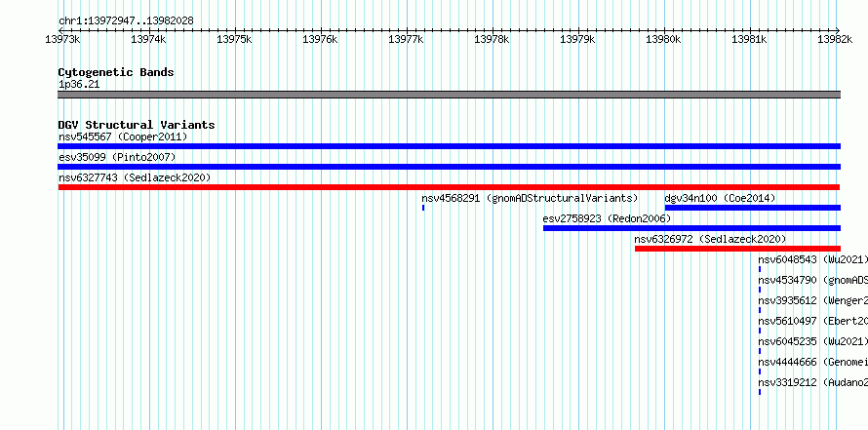Image resolution: width=868 pixels, height=430 pixels.
Task: Select the red nsv6326972 variant bar
Action: coord(737,249)
